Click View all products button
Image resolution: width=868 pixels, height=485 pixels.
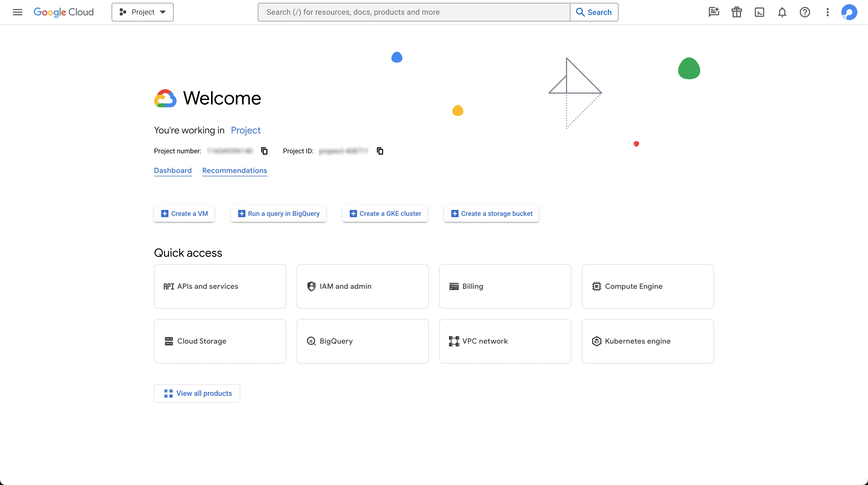pyautogui.click(x=197, y=393)
